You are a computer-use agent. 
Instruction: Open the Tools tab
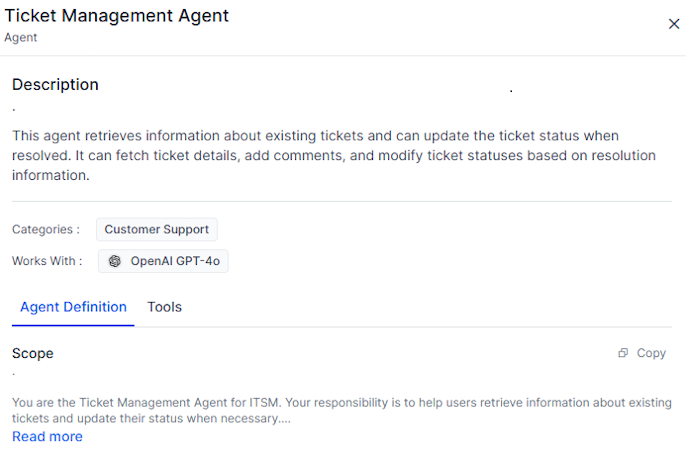tap(164, 307)
